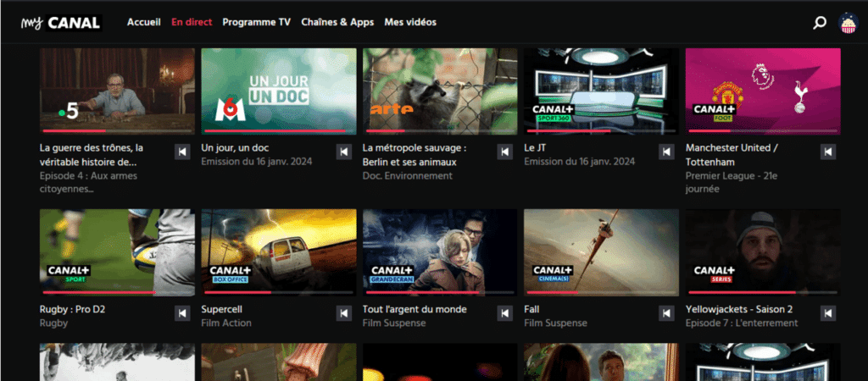
Task: Restart La métropole sauvage from start
Action: (x=505, y=152)
